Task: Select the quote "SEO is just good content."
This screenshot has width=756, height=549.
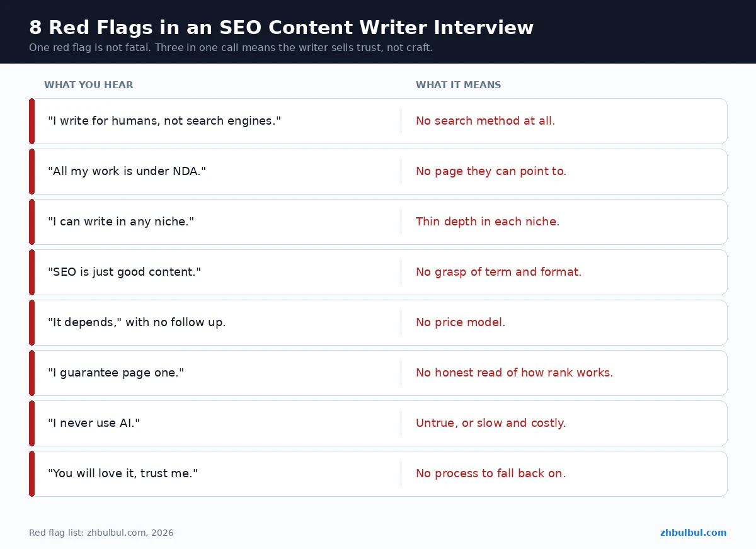Action: (x=124, y=272)
